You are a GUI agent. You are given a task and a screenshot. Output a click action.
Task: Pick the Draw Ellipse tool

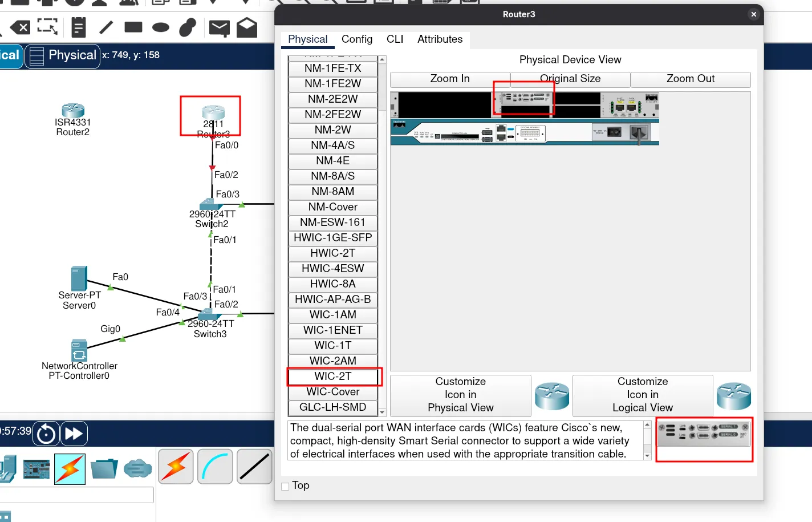(x=161, y=27)
